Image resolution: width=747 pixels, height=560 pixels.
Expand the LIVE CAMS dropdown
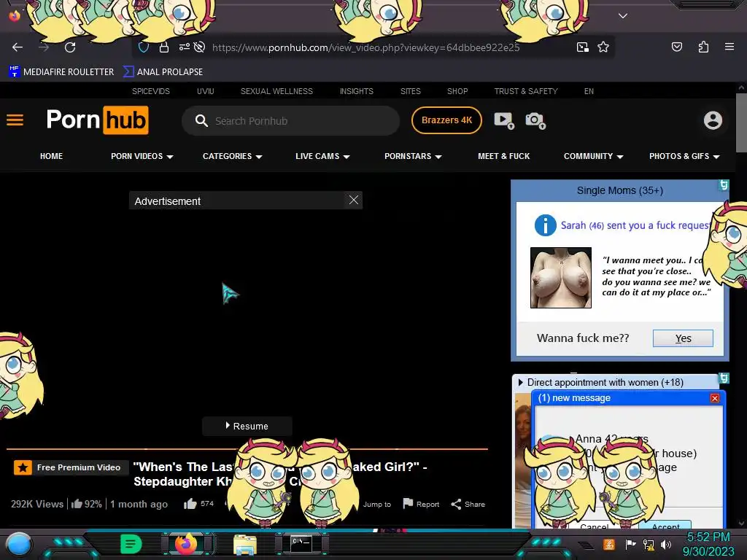[322, 156]
